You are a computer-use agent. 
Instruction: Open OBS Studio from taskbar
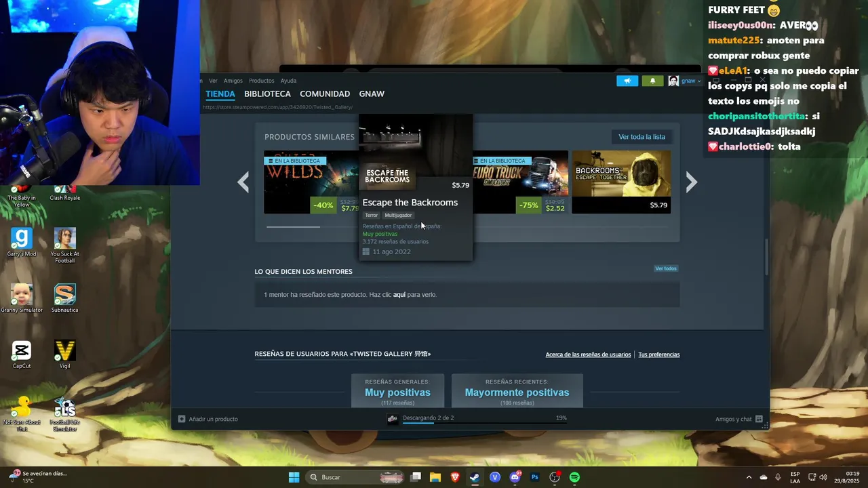555,477
